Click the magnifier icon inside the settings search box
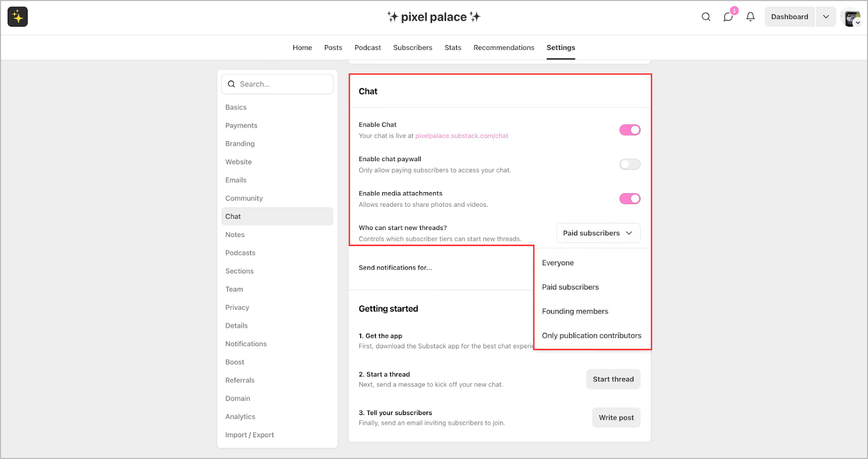868x459 pixels. [x=232, y=84]
